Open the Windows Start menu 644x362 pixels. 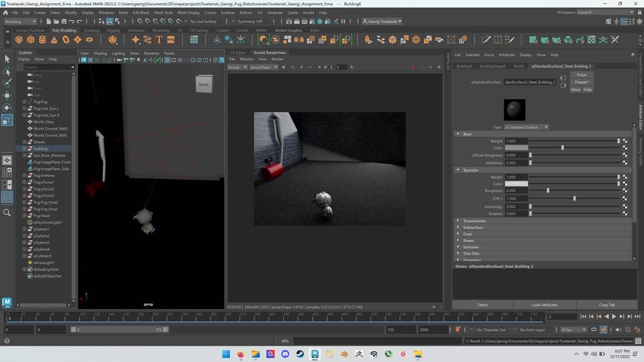[226, 354]
